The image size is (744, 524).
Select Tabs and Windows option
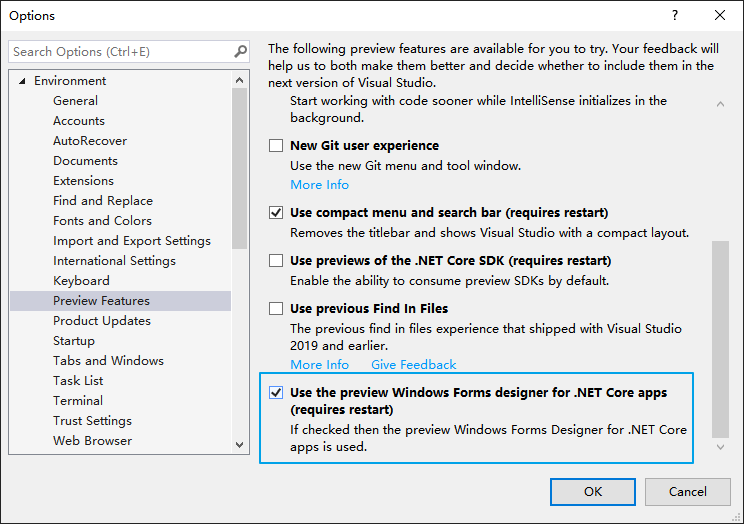(x=108, y=361)
